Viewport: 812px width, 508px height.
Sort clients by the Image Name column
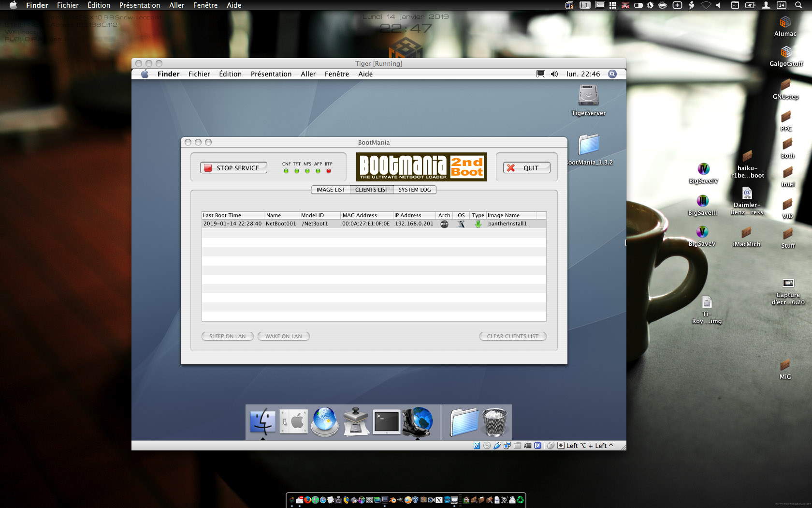click(x=511, y=215)
